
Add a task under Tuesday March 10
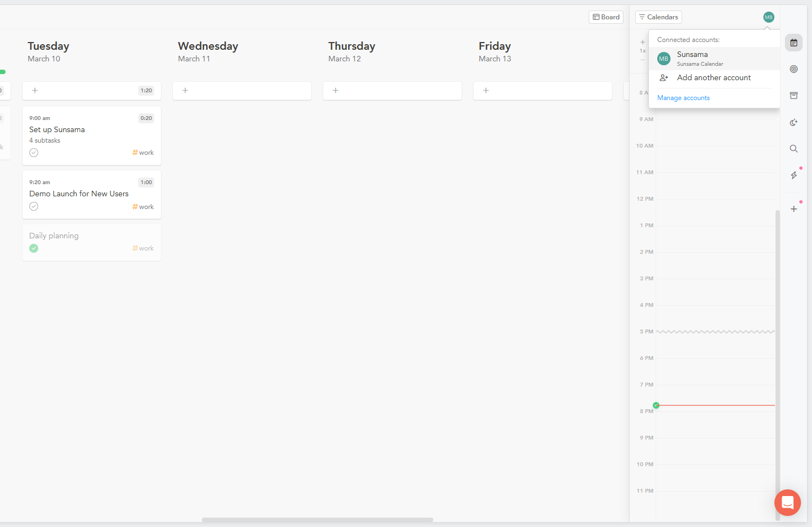point(92,91)
